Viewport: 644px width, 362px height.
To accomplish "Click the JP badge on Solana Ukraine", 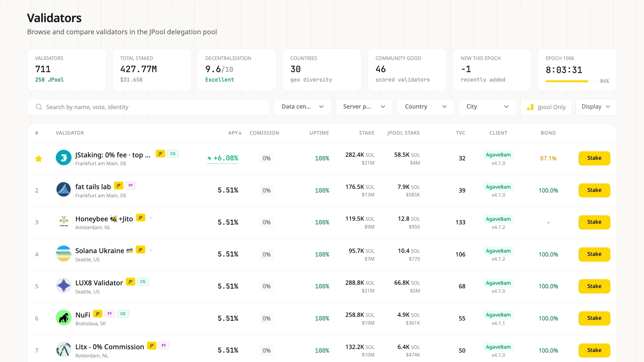I will 140,250.
